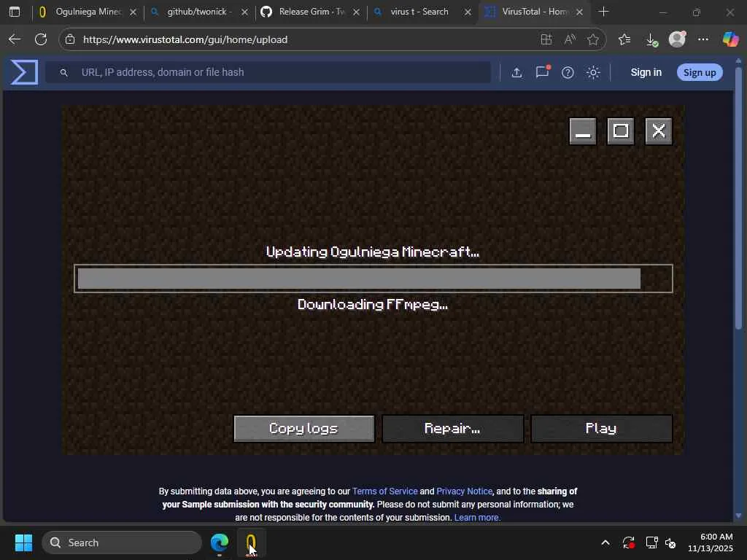
Task: Open the Copilot sidebar icon
Action: pyautogui.click(x=730, y=39)
